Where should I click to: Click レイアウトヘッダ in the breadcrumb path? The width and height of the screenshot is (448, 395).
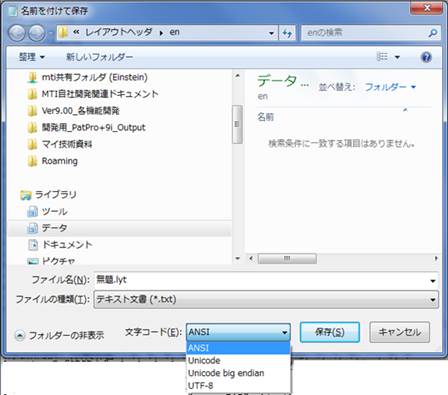[x=118, y=32]
